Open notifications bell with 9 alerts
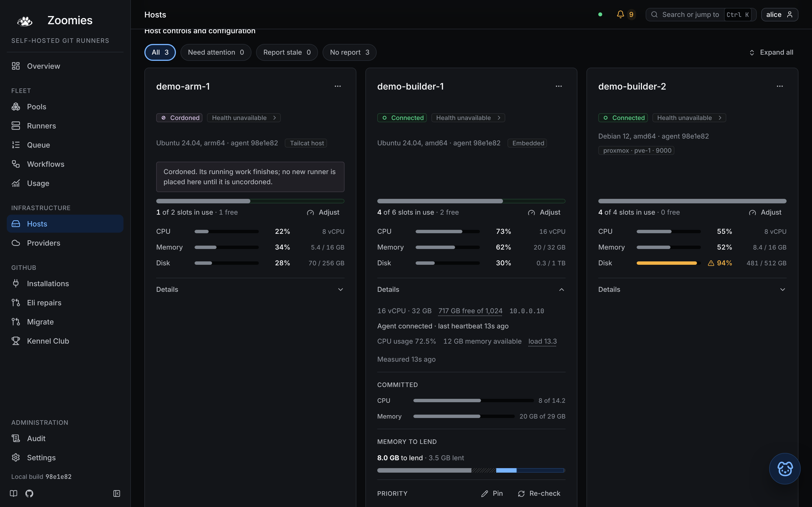The height and width of the screenshot is (507, 812). [626, 14]
